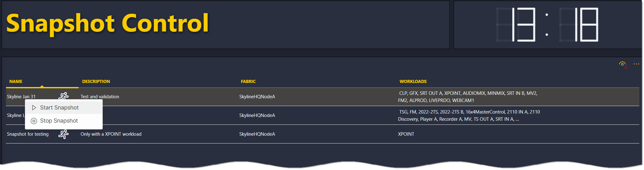The image size is (644, 170).
Task: Click the sort arrow indicator under NAME
Action: coord(42,86)
